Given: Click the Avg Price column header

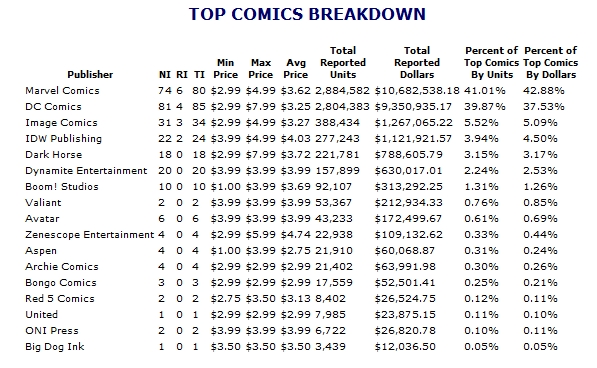Looking at the screenshot, I should [x=295, y=69].
